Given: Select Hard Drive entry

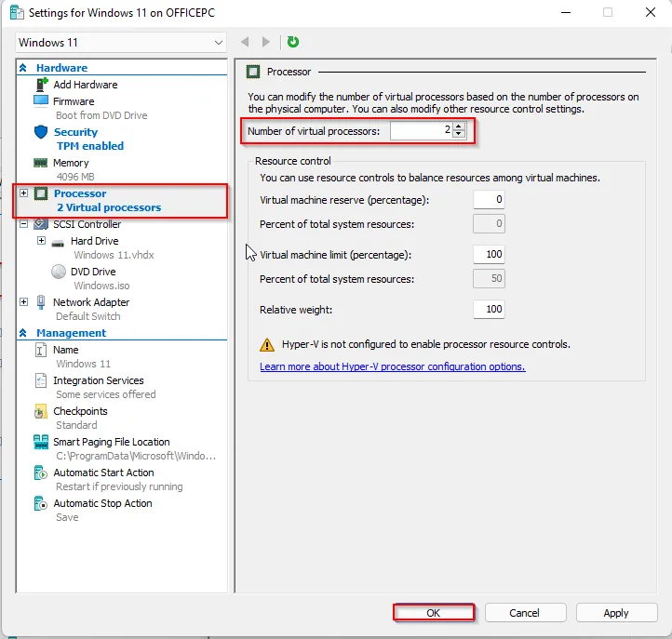Looking at the screenshot, I should (95, 241).
